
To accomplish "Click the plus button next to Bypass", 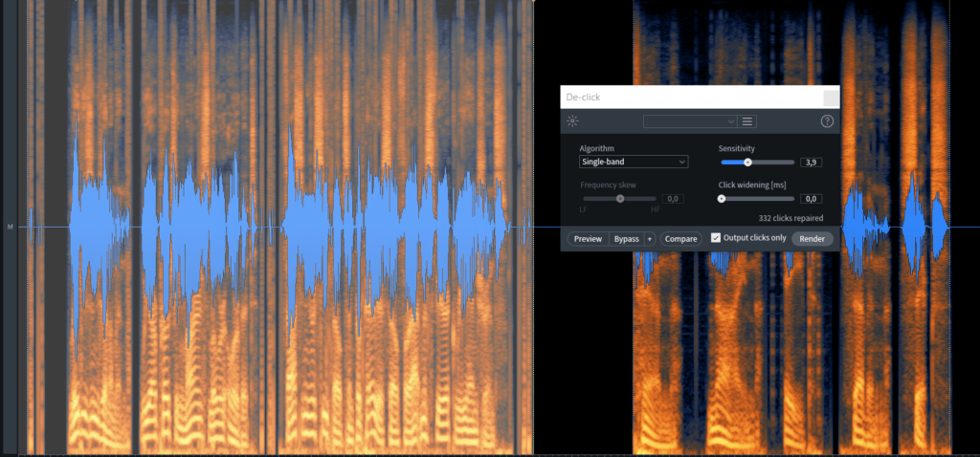I will (x=650, y=238).
